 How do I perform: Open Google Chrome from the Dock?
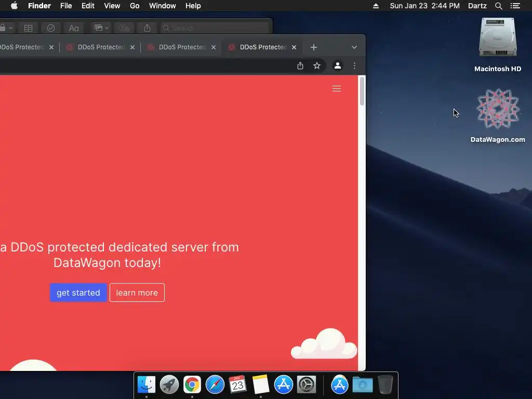pyautogui.click(x=192, y=385)
